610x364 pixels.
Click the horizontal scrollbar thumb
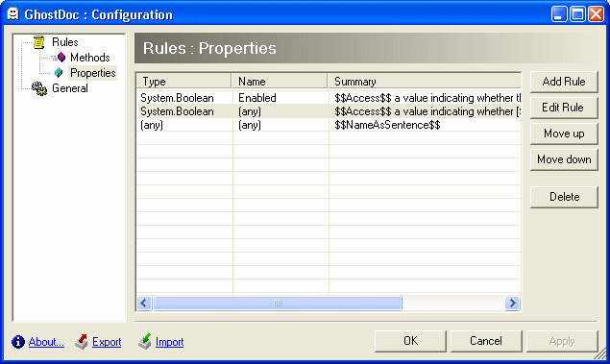coord(278,303)
